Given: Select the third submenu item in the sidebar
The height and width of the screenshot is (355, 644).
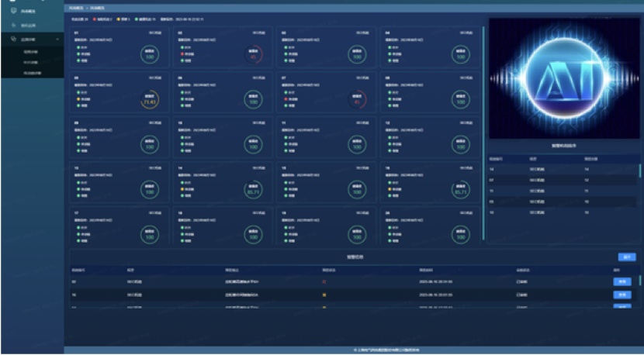Looking at the screenshot, I should 32,72.
